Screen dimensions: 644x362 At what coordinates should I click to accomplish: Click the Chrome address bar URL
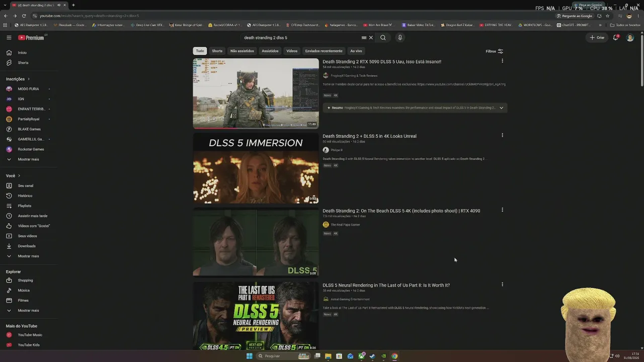(89, 16)
